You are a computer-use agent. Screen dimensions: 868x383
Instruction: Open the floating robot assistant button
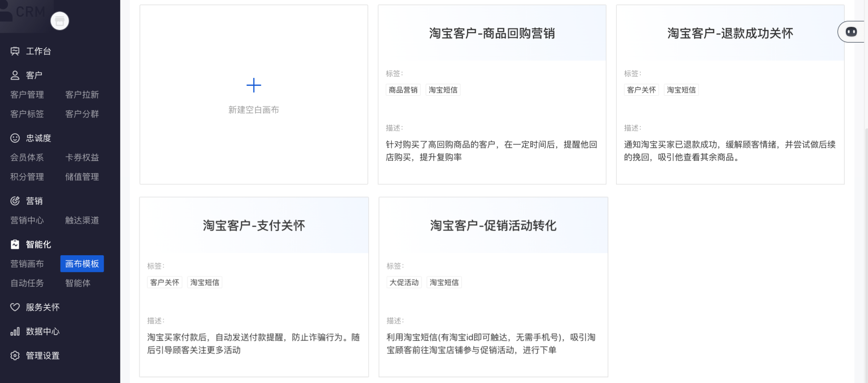851,32
